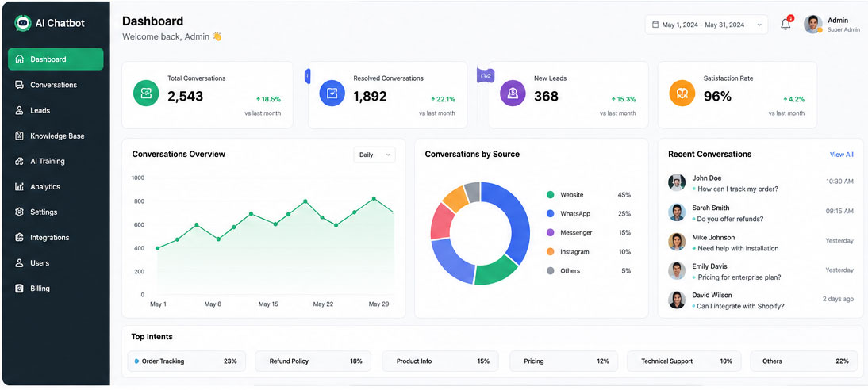Click the 'Super Admin' role label
The image size is (868, 390).
843,30
